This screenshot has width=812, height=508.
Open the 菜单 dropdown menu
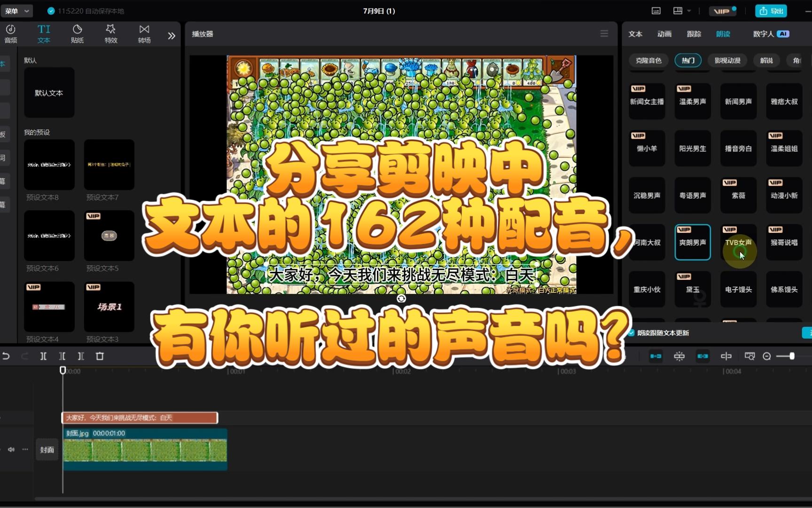tap(17, 11)
